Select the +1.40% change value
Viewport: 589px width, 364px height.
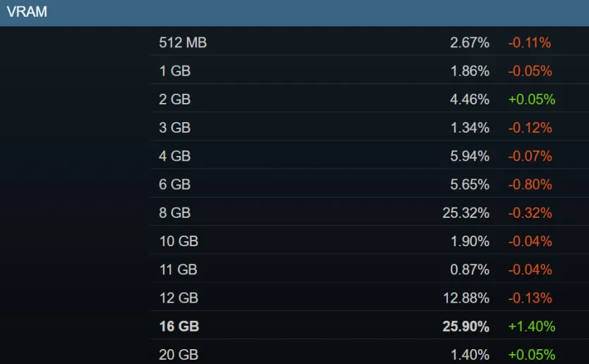(532, 326)
